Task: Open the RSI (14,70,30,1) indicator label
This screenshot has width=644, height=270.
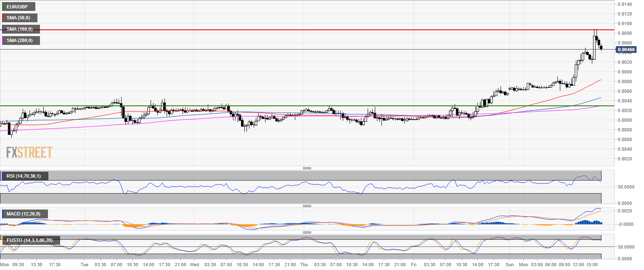Action: (x=25, y=176)
